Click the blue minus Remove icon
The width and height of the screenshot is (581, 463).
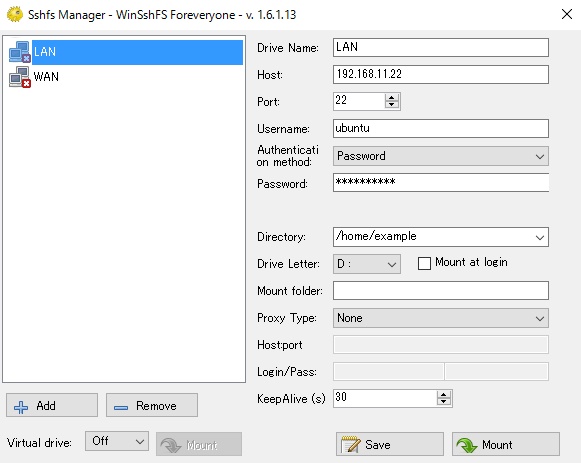coord(121,407)
